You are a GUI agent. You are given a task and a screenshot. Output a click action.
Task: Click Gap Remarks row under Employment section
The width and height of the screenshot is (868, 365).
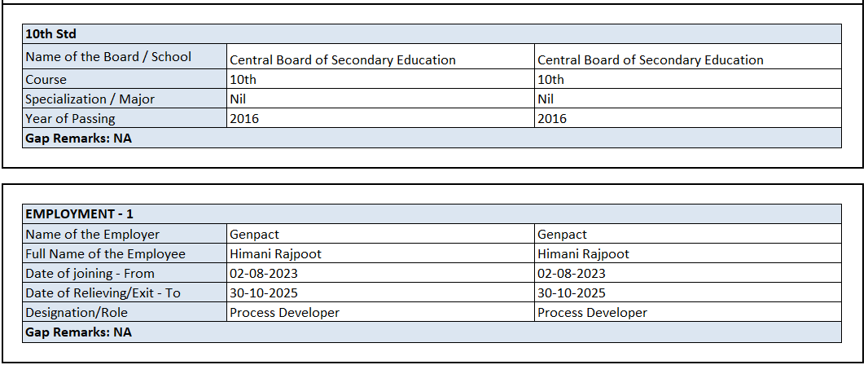pos(78,332)
